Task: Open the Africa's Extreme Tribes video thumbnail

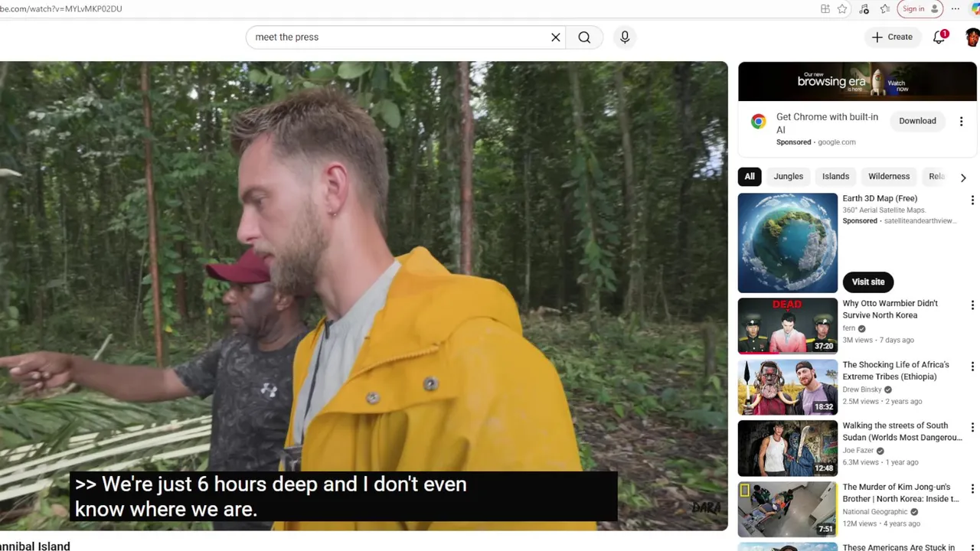Action: click(787, 387)
